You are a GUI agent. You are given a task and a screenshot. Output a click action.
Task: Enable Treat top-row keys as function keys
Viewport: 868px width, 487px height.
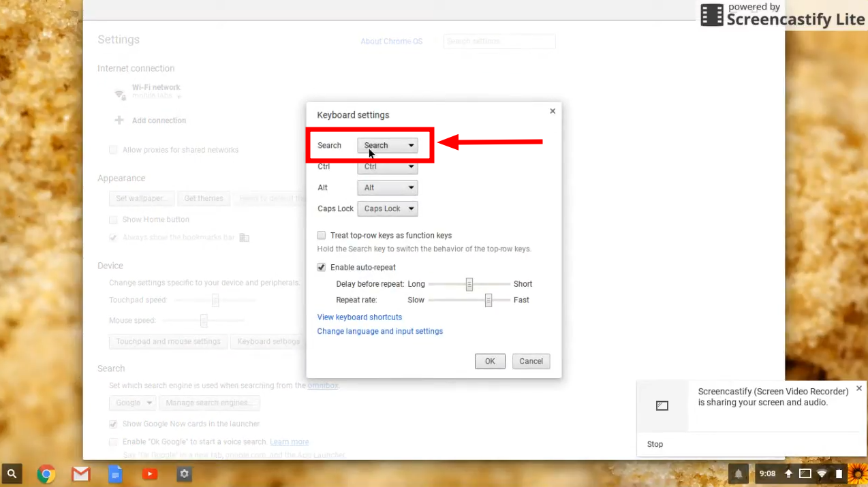(321, 235)
